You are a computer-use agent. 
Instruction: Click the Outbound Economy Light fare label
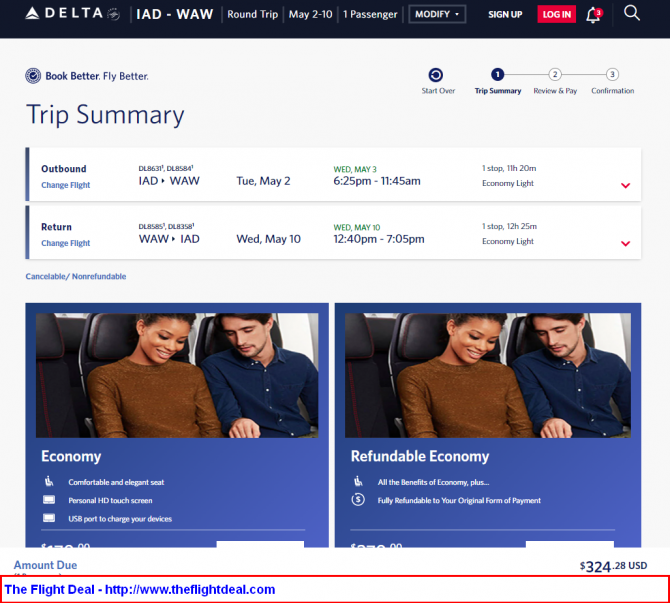tap(508, 183)
